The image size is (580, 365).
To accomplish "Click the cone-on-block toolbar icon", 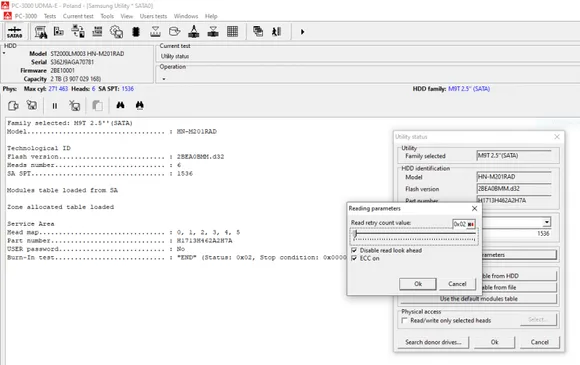I will (194, 32).
